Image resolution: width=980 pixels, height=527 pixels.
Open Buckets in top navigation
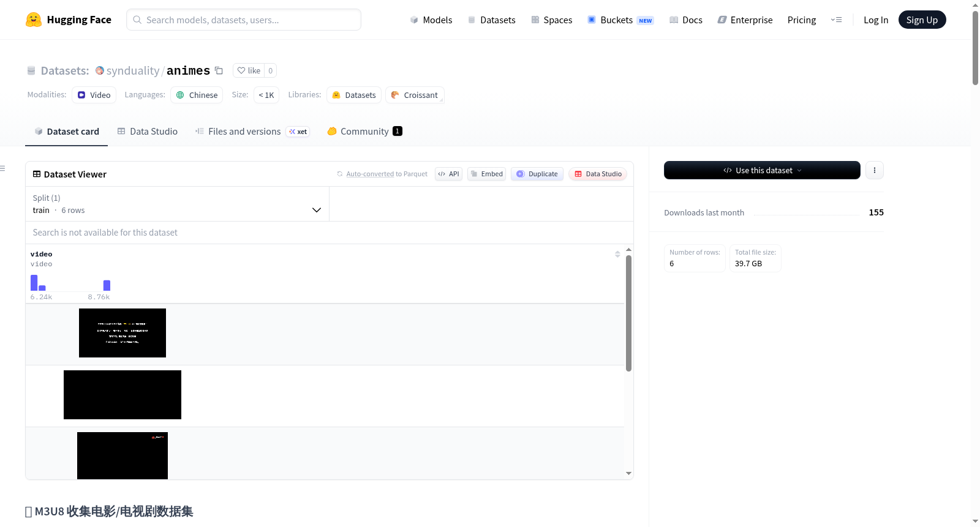point(620,20)
